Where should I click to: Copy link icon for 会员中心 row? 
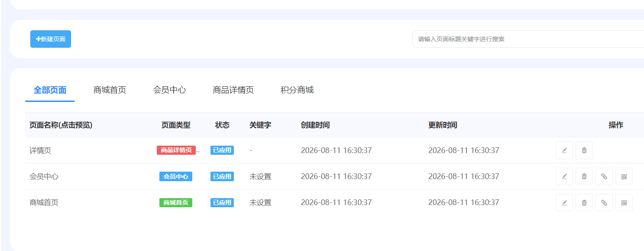pyautogui.click(x=604, y=176)
